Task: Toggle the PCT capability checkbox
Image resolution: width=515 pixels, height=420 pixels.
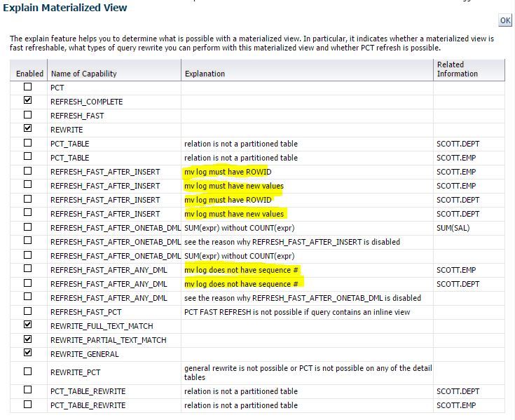Action: [x=28, y=87]
